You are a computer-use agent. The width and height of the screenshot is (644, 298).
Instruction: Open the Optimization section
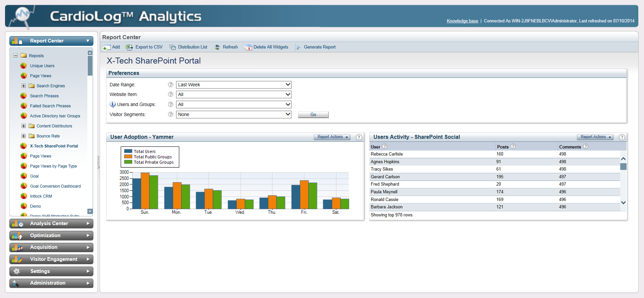click(51, 235)
